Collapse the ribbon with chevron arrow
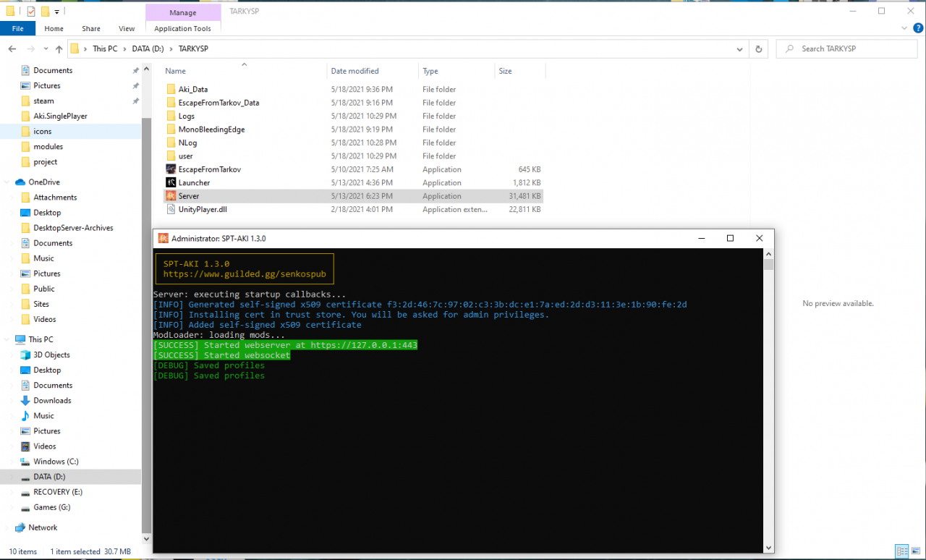The height and width of the screenshot is (560, 926). coord(904,28)
